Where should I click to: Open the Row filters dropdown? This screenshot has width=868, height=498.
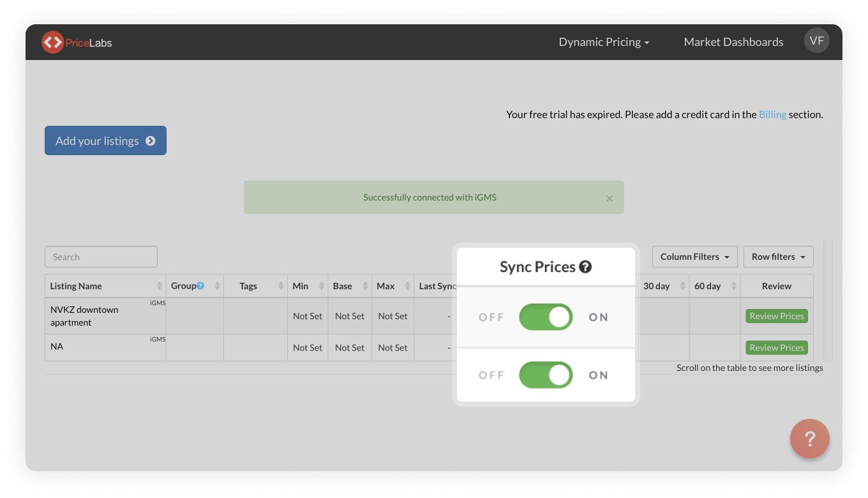[778, 257]
